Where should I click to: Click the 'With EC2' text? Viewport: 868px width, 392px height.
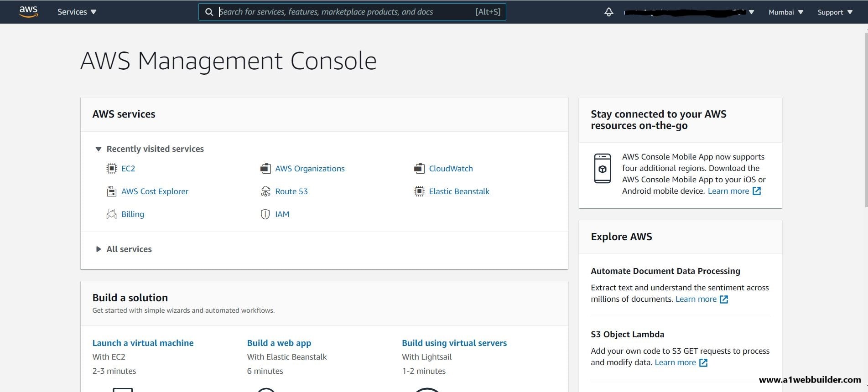[109, 357]
